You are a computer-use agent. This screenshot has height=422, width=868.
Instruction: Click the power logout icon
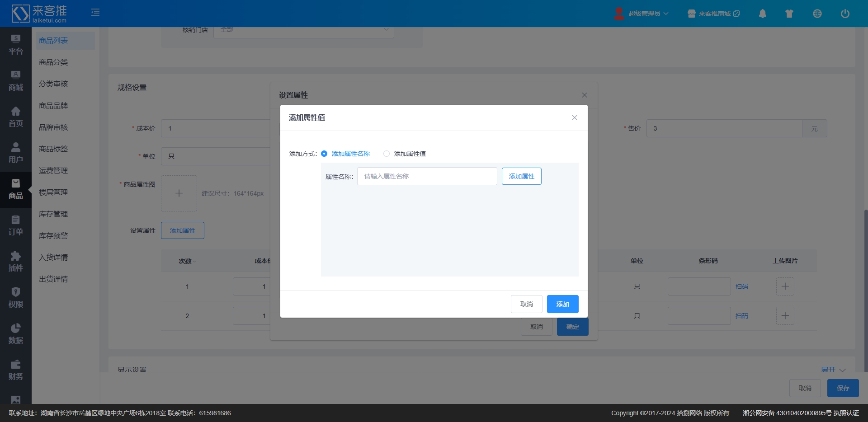(844, 14)
